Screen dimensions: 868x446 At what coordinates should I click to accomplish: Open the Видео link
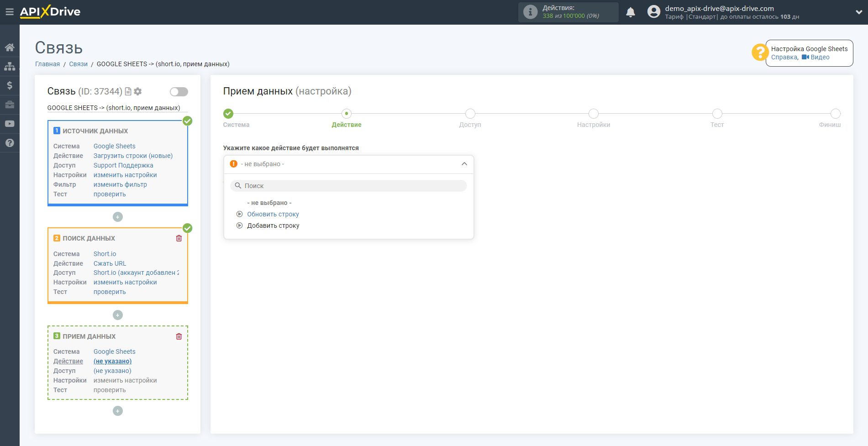[820, 57]
